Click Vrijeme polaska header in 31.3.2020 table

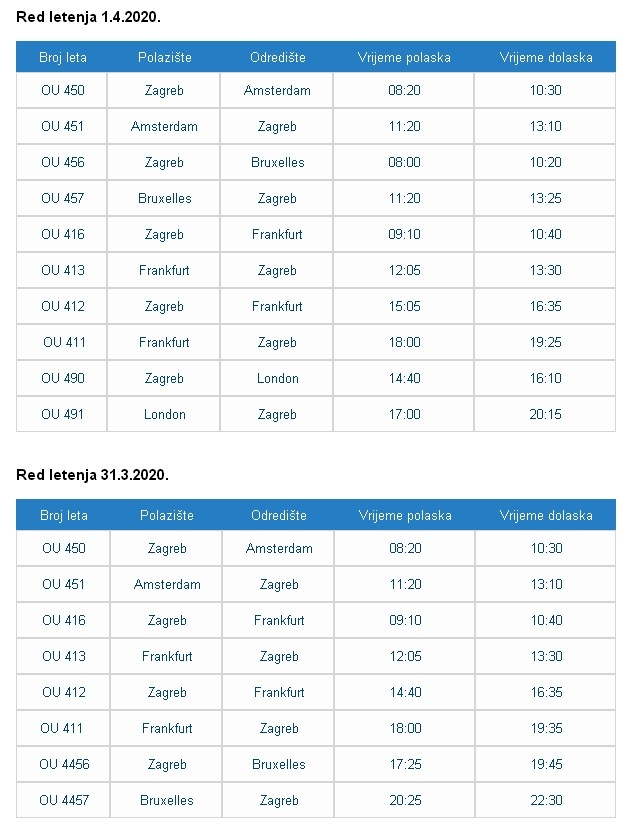(x=405, y=515)
